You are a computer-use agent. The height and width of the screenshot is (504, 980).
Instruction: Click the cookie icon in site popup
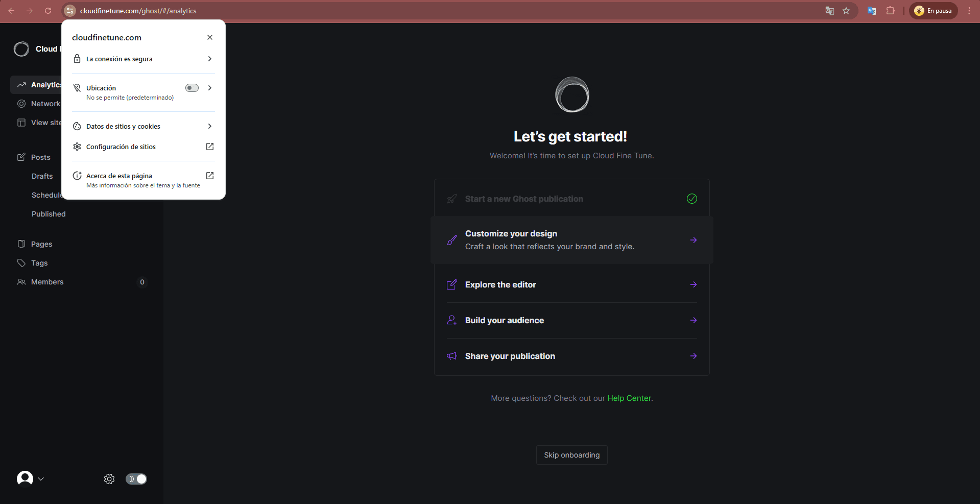[x=77, y=126]
